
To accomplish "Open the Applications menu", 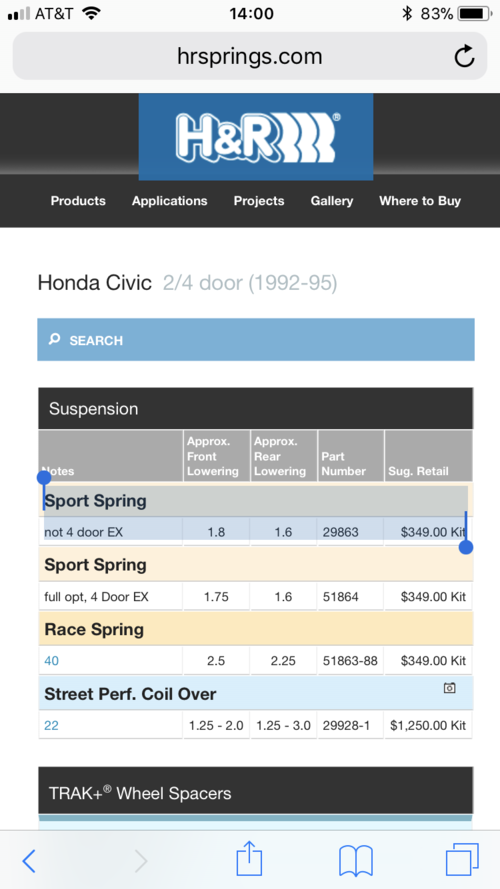I will (x=170, y=201).
